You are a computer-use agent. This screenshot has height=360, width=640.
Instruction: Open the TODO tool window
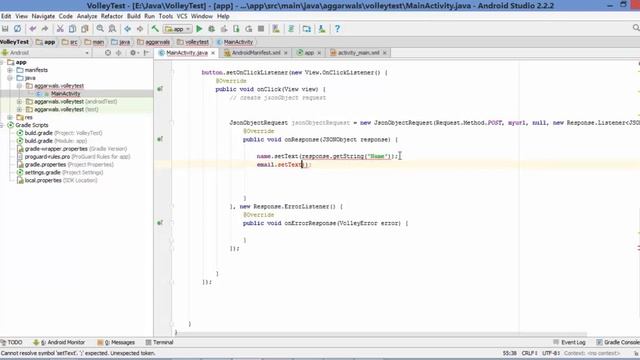click(11, 342)
